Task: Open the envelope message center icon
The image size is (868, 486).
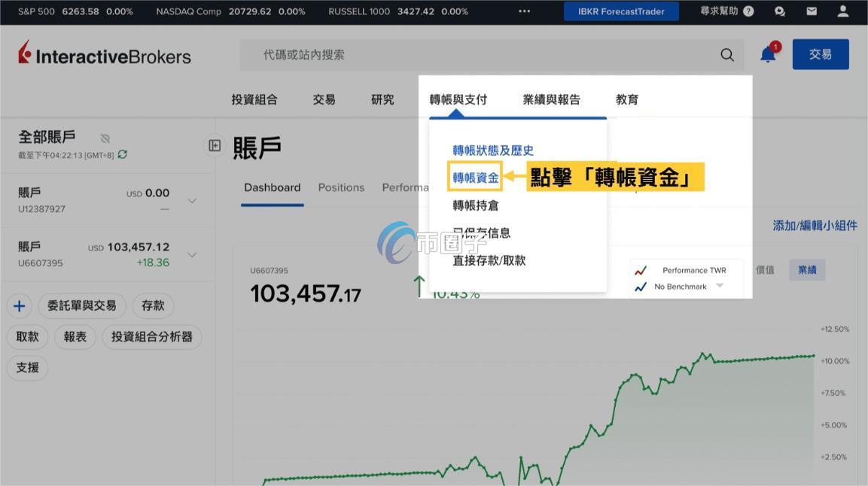Action: pos(810,11)
